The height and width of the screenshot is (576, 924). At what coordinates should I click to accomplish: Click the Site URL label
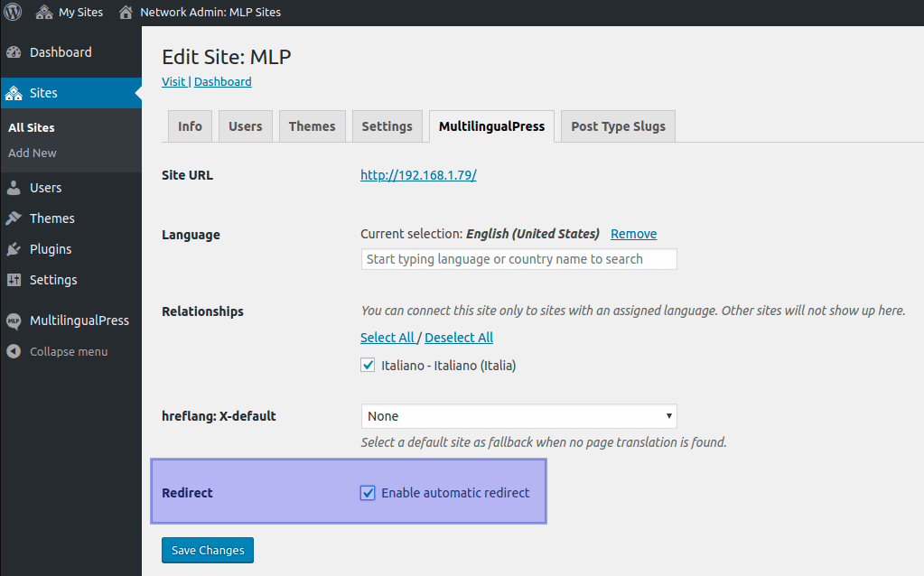click(x=187, y=175)
